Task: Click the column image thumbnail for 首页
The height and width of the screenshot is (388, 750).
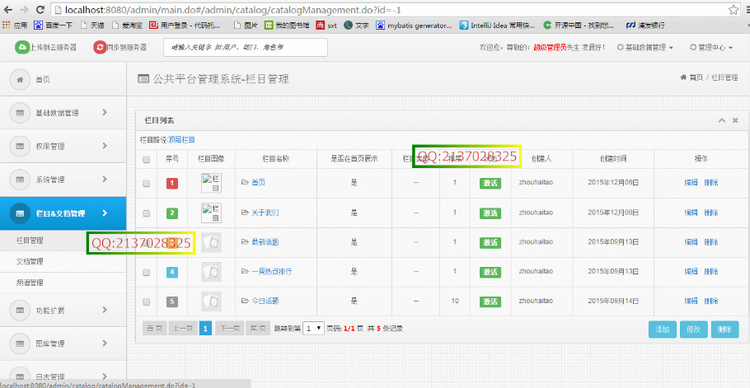Action: point(211,183)
